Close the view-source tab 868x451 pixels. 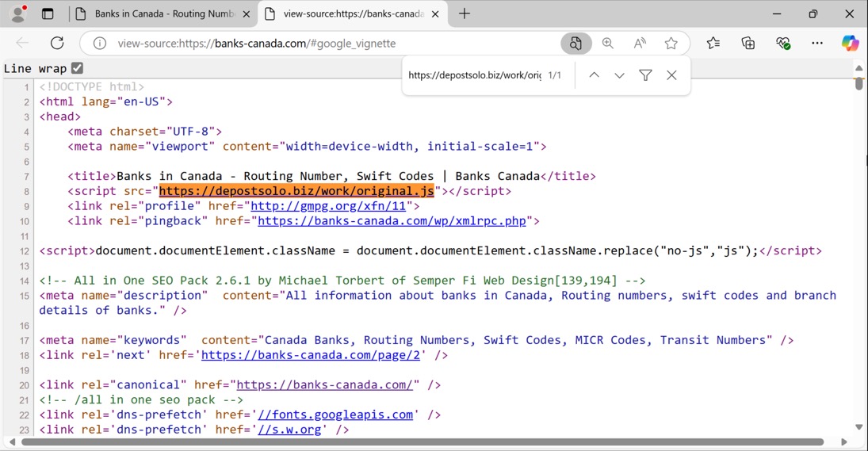tap(435, 14)
